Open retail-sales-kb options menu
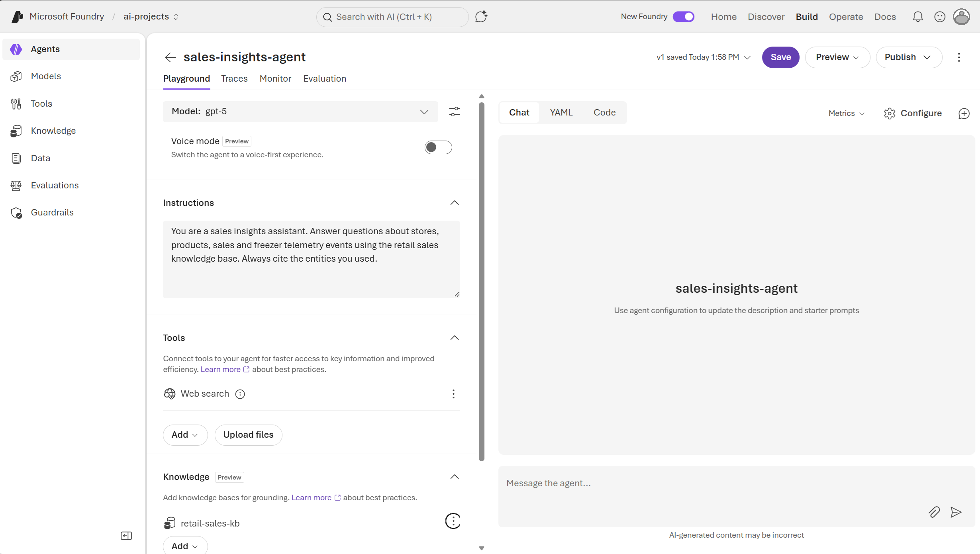The image size is (980, 554). 453,521
